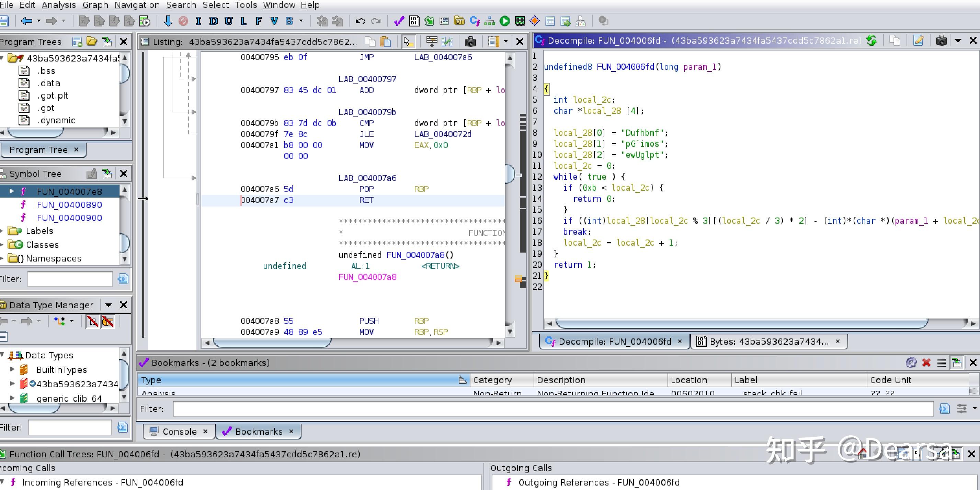Open the Analysis menu
Screen dimensions: 980x490
[59, 5]
